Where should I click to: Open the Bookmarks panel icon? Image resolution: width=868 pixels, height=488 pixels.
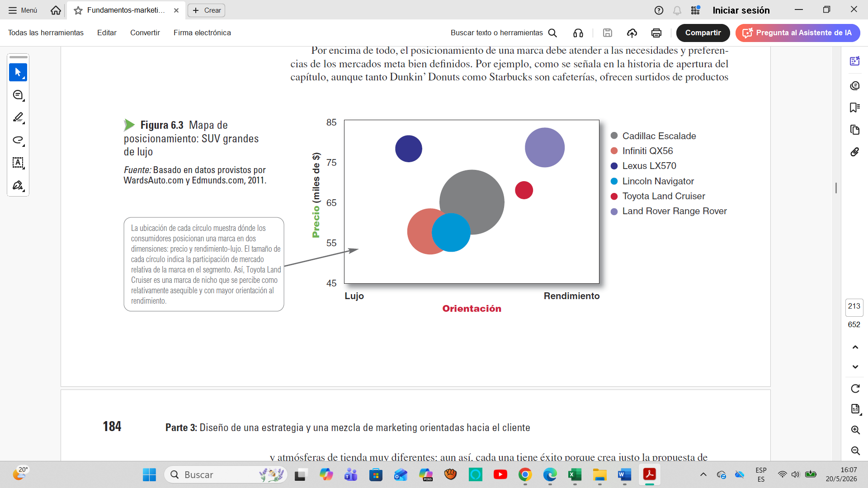pyautogui.click(x=854, y=108)
